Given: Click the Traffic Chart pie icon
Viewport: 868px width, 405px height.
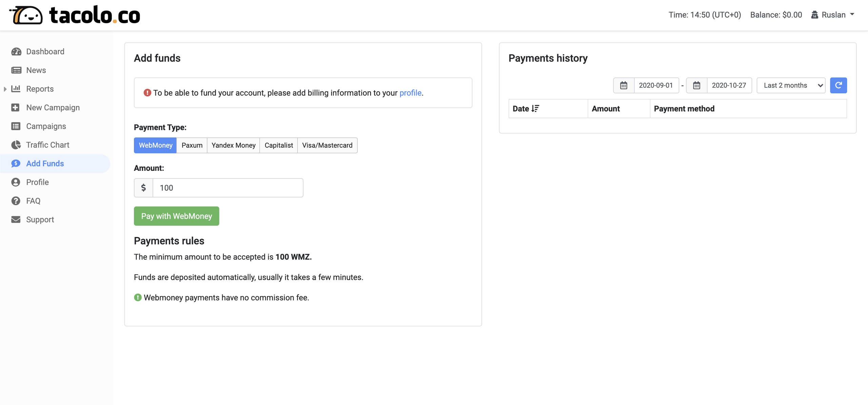Looking at the screenshot, I should coord(16,145).
